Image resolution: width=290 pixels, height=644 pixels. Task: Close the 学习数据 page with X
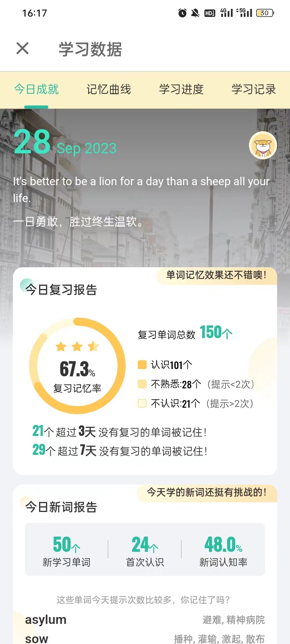coord(23,49)
